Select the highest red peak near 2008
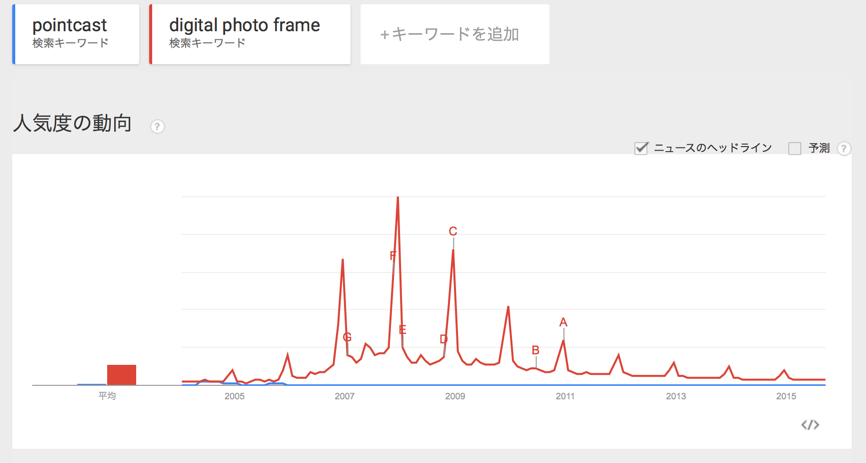Screen dimensions: 866x463 (398, 199)
